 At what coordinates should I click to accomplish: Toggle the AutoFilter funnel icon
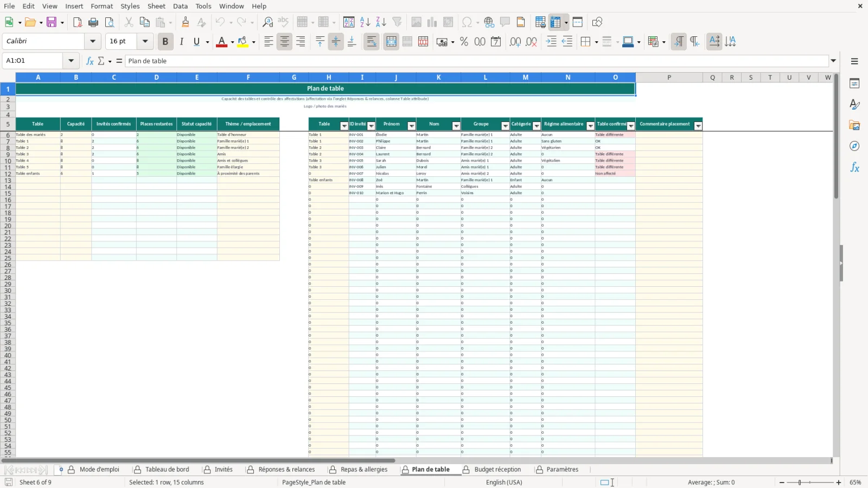point(397,22)
